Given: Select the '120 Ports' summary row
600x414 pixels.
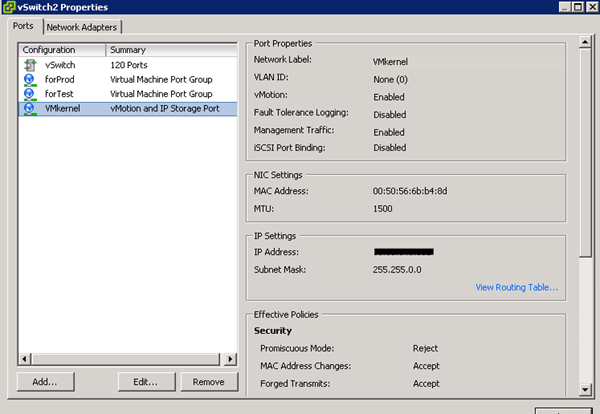Looking at the screenshot, I should (x=130, y=64).
